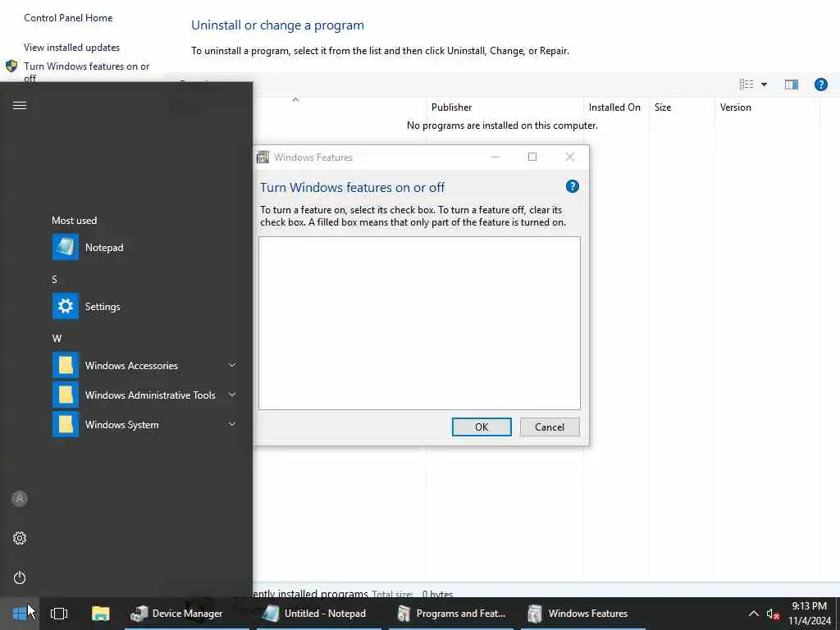Image resolution: width=840 pixels, height=630 pixels.
Task: Click the S letter group header
Action: point(54,280)
